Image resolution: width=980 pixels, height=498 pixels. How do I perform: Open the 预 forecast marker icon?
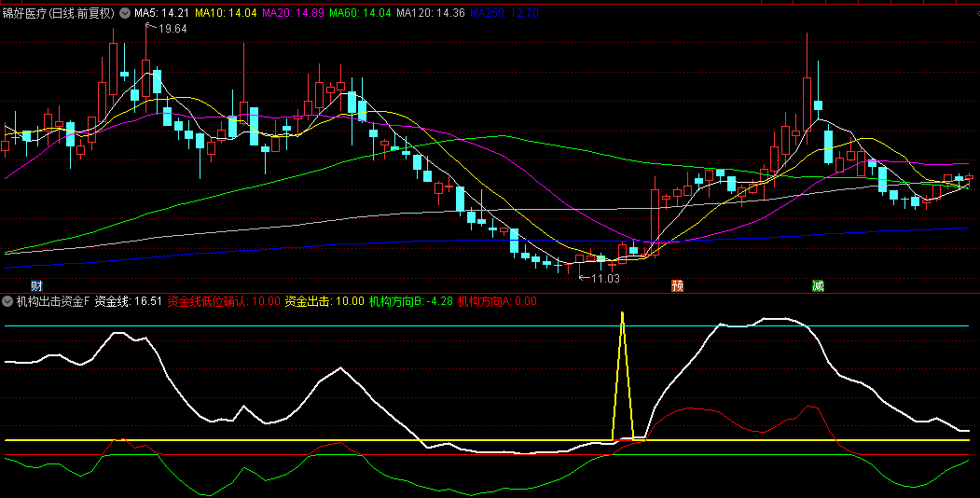[x=678, y=285]
